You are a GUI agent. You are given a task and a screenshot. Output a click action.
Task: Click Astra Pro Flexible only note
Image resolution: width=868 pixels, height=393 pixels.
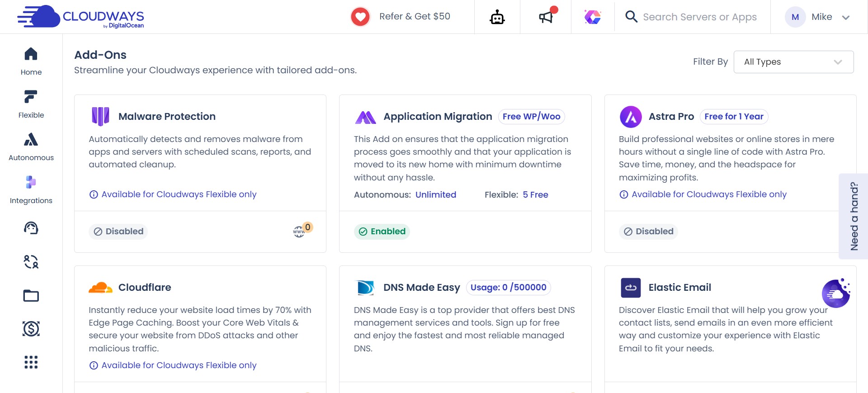(709, 194)
